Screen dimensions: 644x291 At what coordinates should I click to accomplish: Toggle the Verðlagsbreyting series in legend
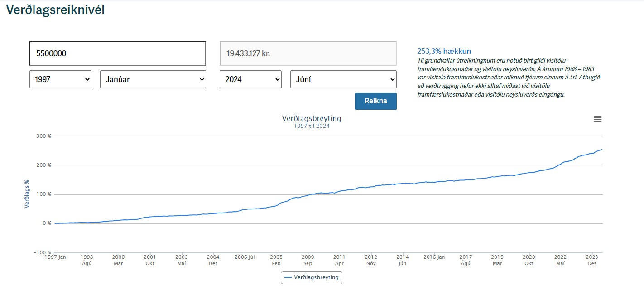[x=316, y=277]
